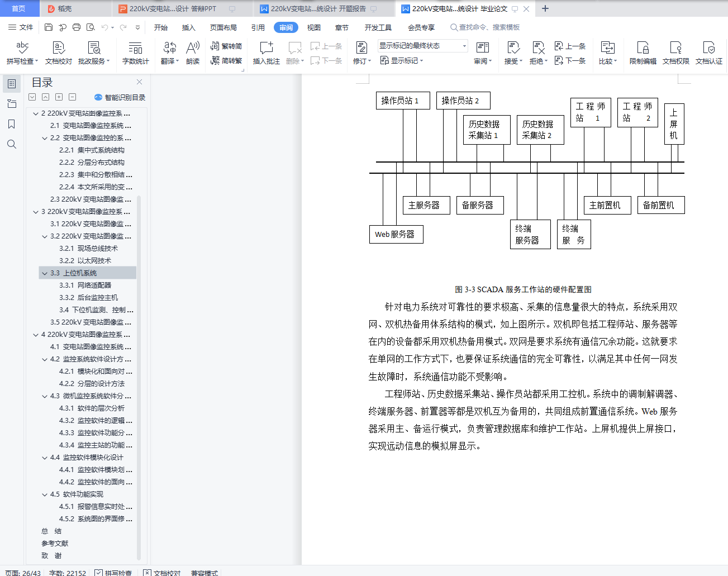
Task: Open print preview from quick access toolbar
Action: (91, 27)
